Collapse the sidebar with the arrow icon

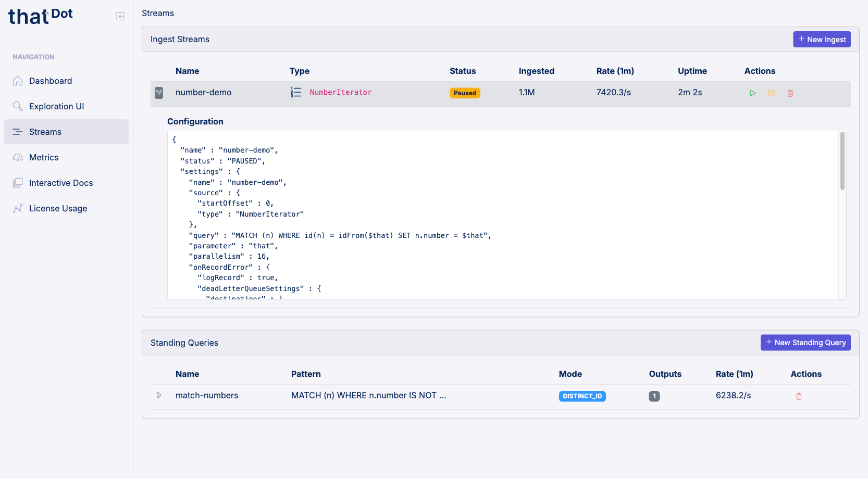(120, 17)
